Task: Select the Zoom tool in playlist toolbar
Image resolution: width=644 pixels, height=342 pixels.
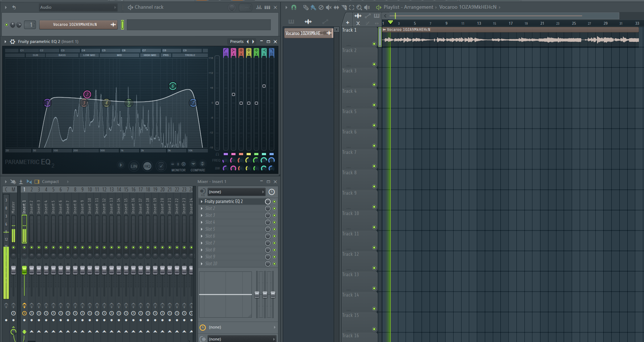Action: click(359, 7)
